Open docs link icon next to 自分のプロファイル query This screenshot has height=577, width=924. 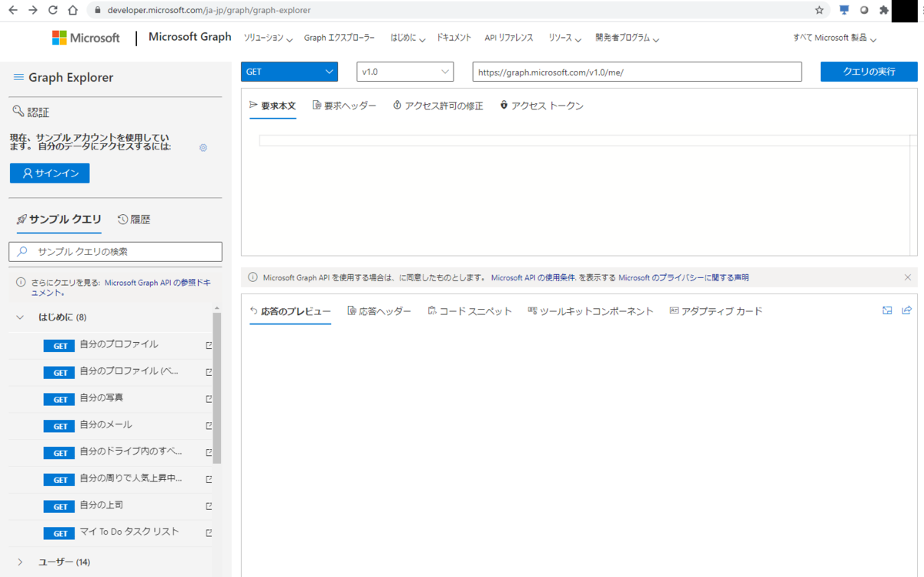(x=207, y=346)
